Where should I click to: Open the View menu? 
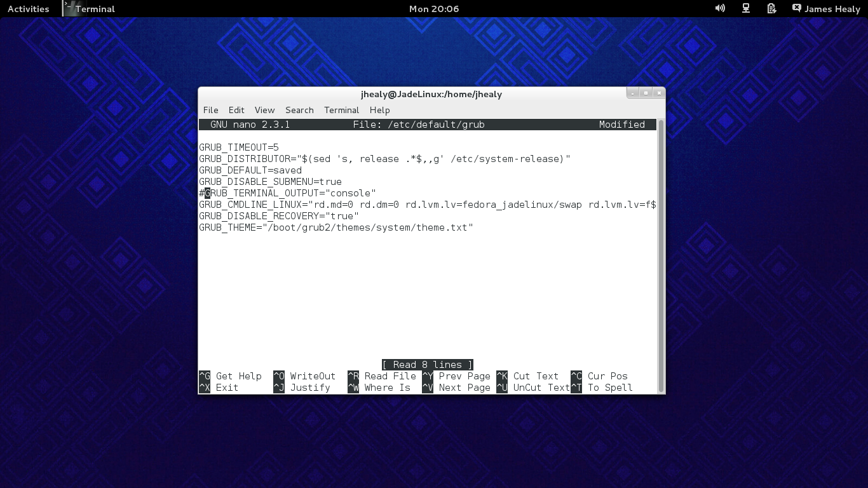[264, 110]
